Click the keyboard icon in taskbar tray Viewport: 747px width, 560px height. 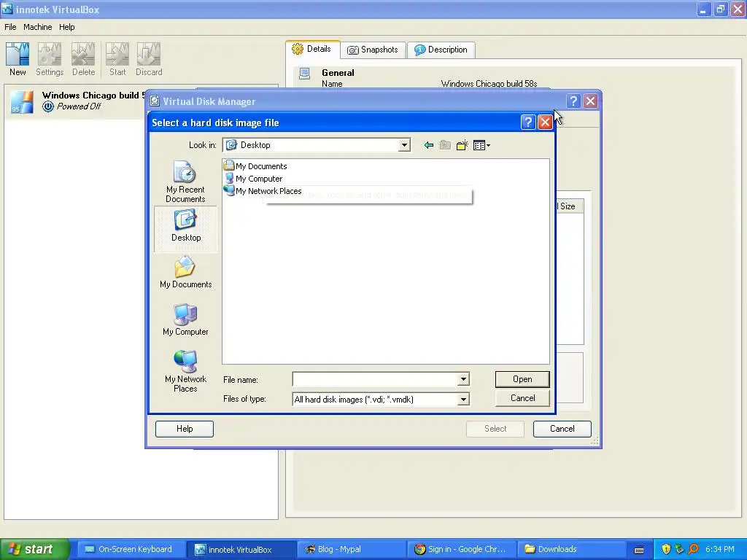point(639,550)
